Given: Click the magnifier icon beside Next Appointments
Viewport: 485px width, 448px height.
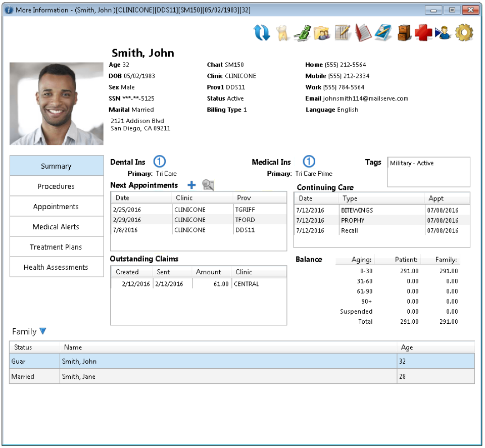Looking at the screenshot, I should click(207, 185).
